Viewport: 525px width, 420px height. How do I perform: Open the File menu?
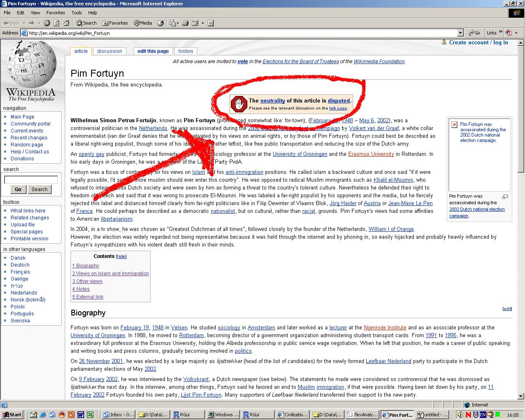[x=7, y=13]
